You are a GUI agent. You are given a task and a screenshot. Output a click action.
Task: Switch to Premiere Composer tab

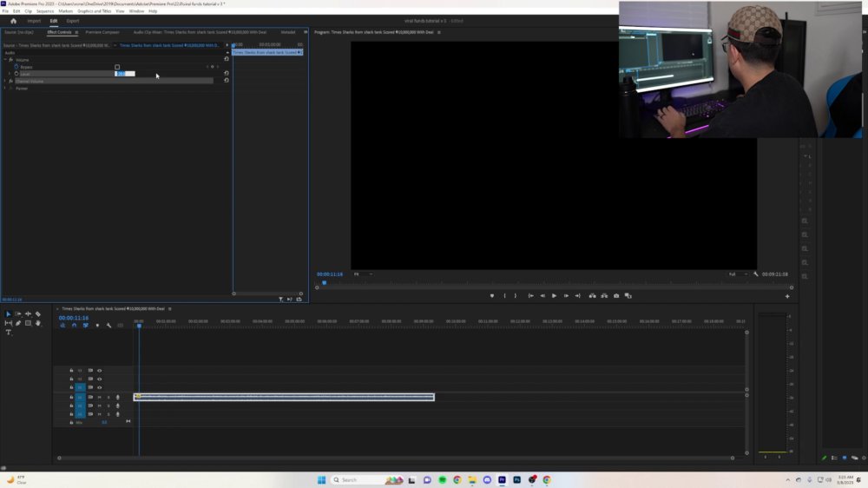[x=102, y=32]
